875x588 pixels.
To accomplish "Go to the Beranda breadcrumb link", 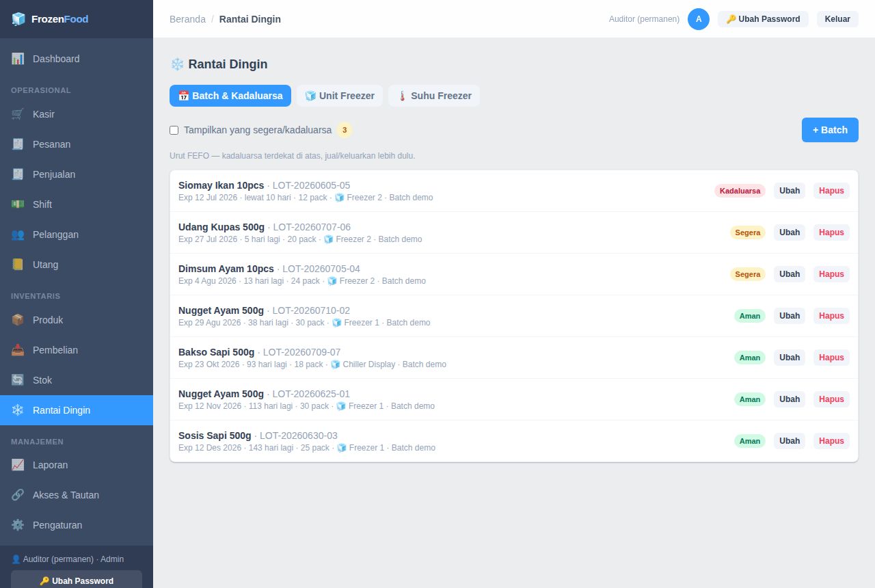I will 187,19.
